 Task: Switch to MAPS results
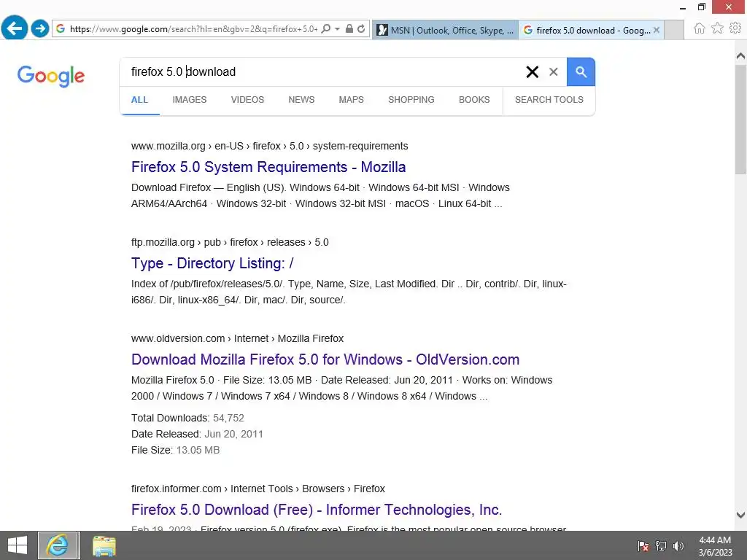click(351, 99)
